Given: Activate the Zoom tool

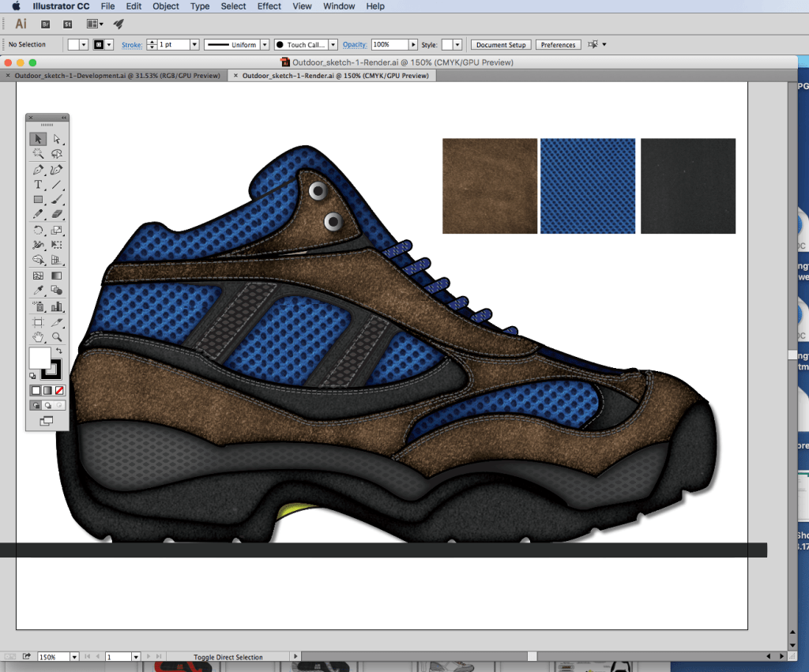Looking at the screenshot, I should [x=57, y=336].
